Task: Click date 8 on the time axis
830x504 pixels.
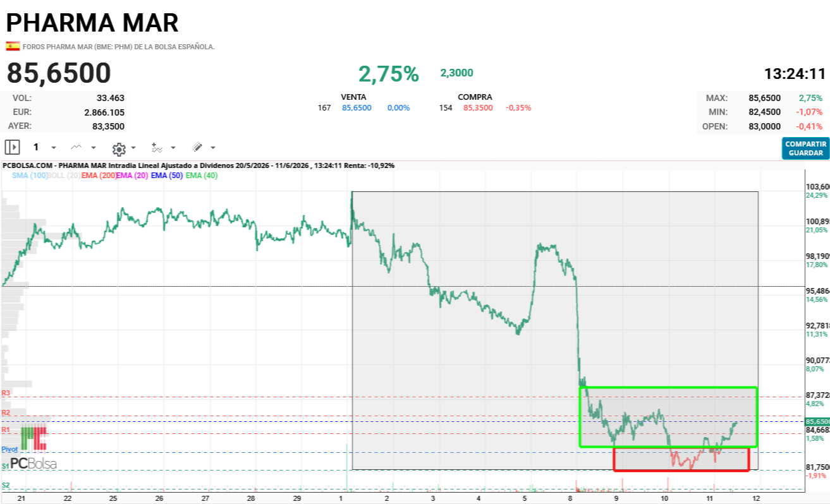Action: tap(570, 498)
